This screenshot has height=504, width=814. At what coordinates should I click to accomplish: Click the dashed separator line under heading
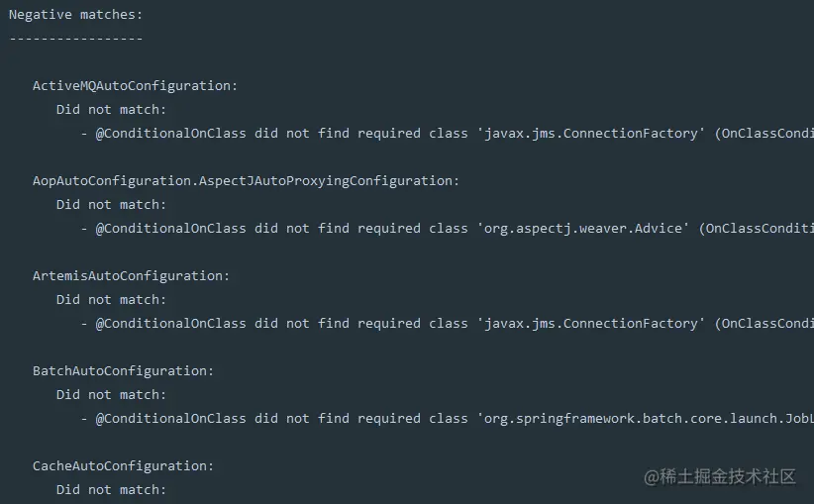click(76, 39)
